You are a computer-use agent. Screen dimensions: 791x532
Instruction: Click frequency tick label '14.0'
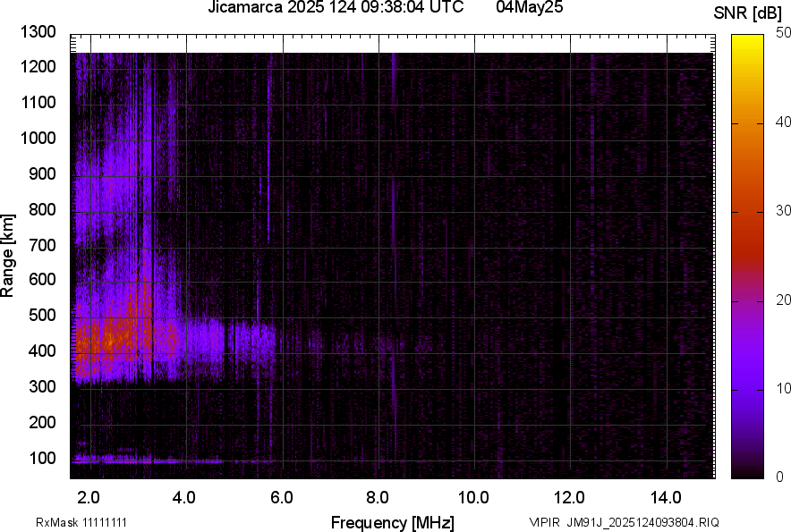tap(666, 498)
